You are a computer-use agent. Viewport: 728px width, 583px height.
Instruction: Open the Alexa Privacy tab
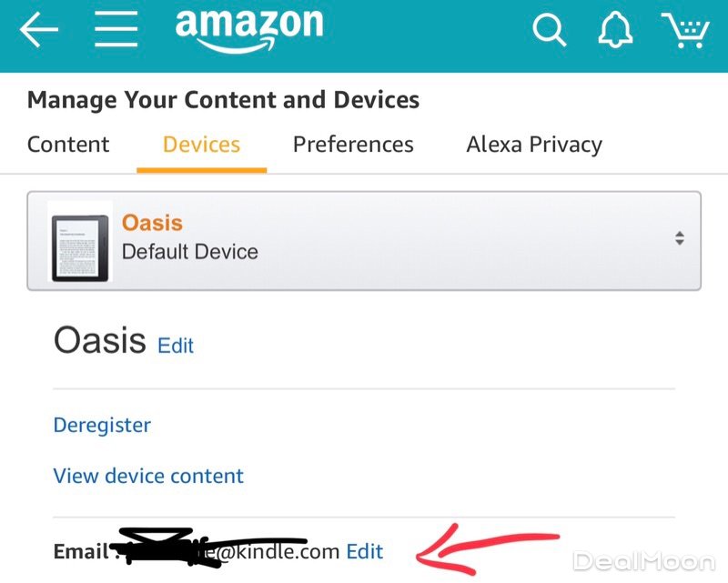click(x=534, y=145)
